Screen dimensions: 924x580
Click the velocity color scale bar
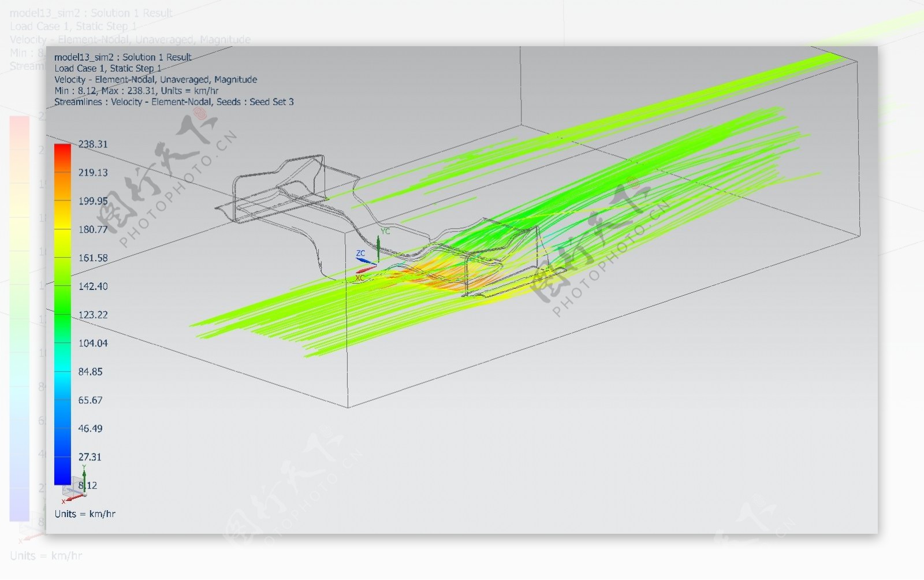(x=62, y=314)
